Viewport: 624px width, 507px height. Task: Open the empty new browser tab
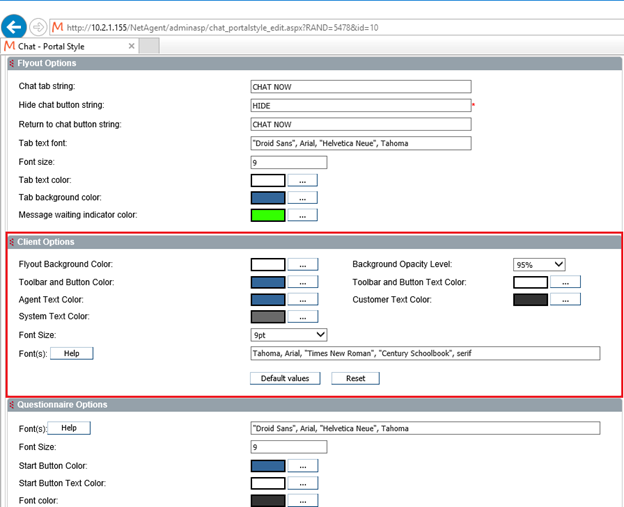click(148, 46)
